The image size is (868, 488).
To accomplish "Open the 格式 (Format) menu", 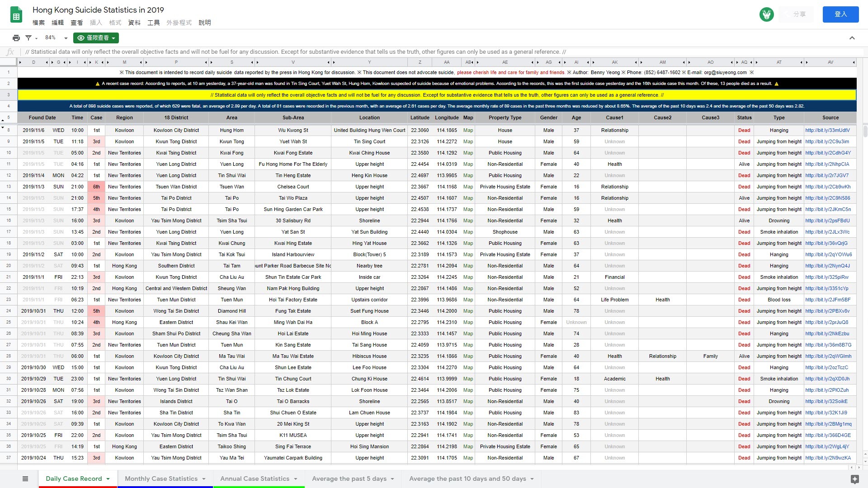I will tap(115, 23).
